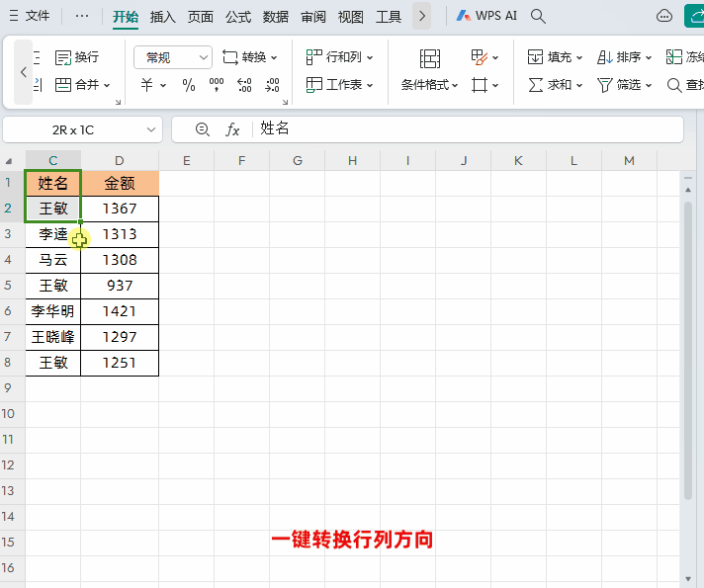Expand the currency symbol dropdown arrow
The width and height of the screenshot is (704, 588).
pyautogui.click(x=163, y=85)
